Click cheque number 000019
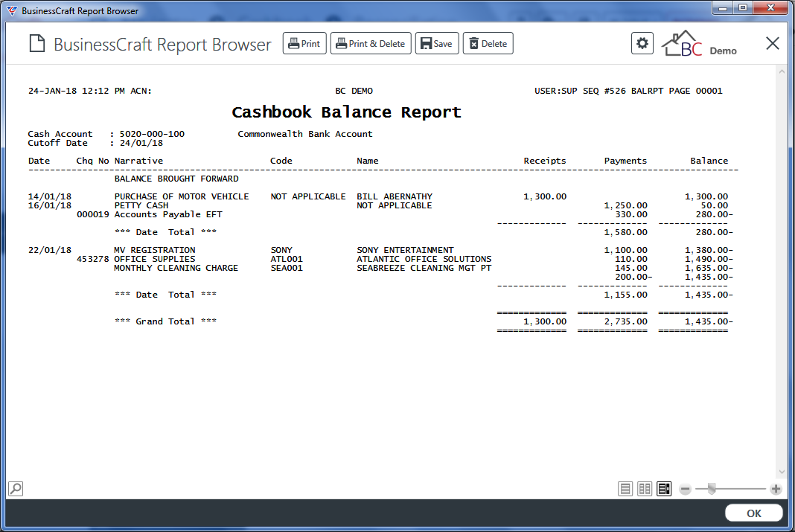795x532 pixels. point(93,215)
